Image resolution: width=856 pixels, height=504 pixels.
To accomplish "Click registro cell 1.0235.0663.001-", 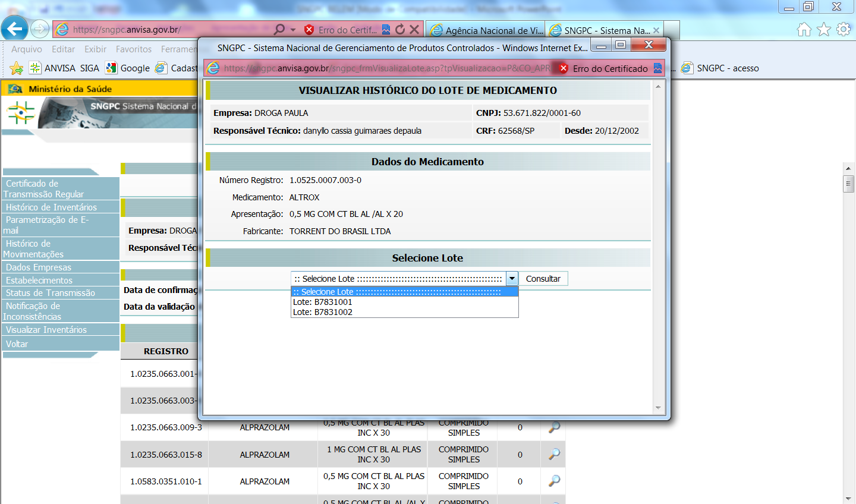I will click(x=163, y=374).
